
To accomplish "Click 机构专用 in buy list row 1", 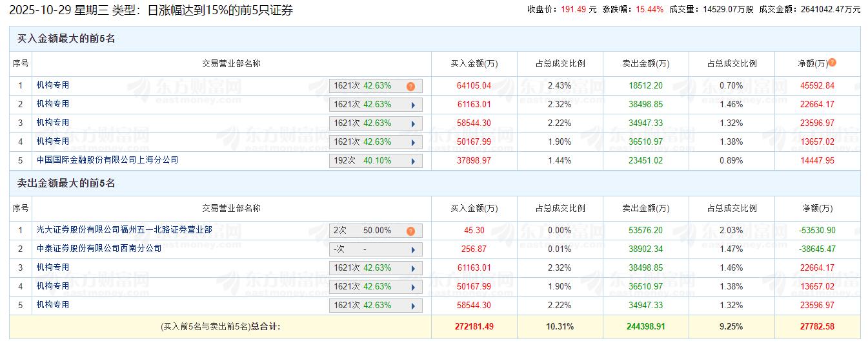I will (x=53, y=85).
